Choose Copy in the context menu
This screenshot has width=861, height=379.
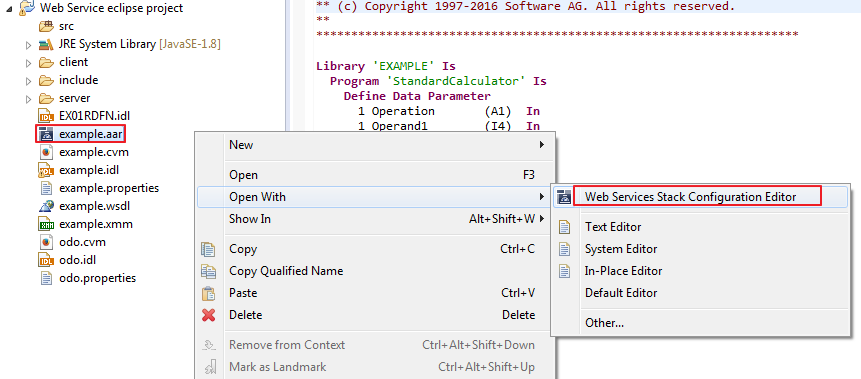(x=374, y=249)
